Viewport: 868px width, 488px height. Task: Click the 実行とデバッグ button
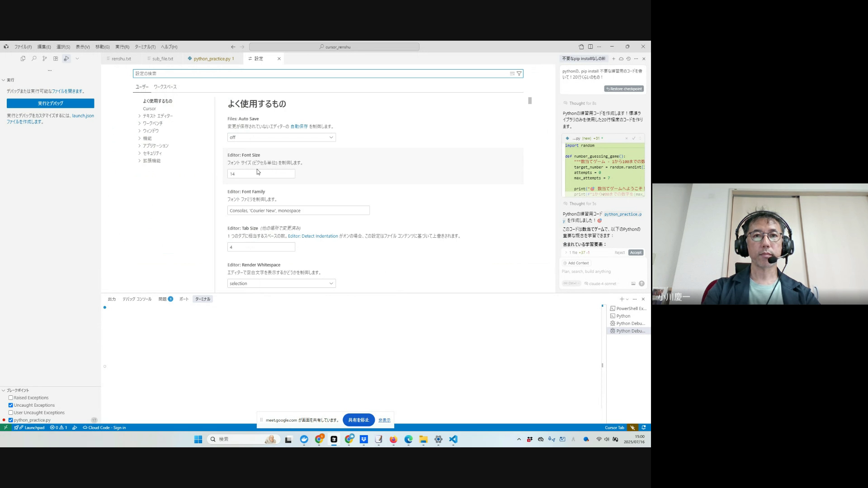[50, 103]
